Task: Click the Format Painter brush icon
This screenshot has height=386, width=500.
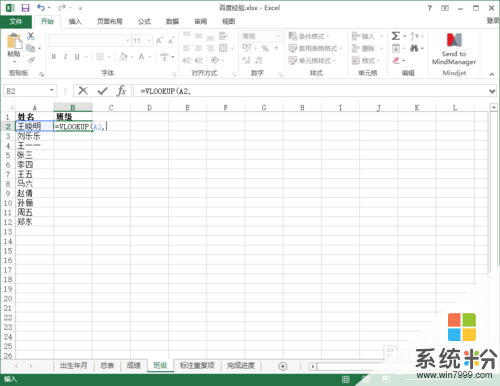Action: click(x=31, y=60)
